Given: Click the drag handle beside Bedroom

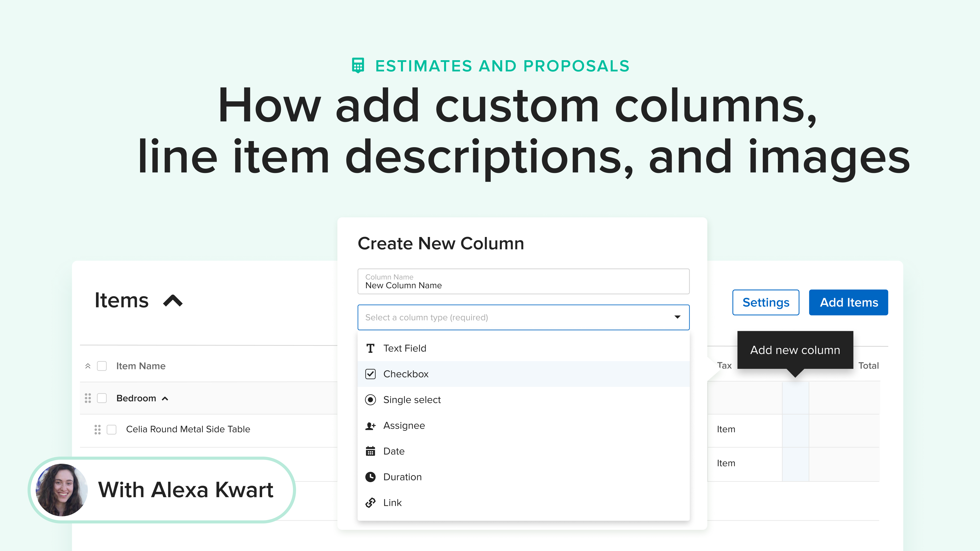Looking at the screenshot, I should pyautogui.click(x=88, y=398).
